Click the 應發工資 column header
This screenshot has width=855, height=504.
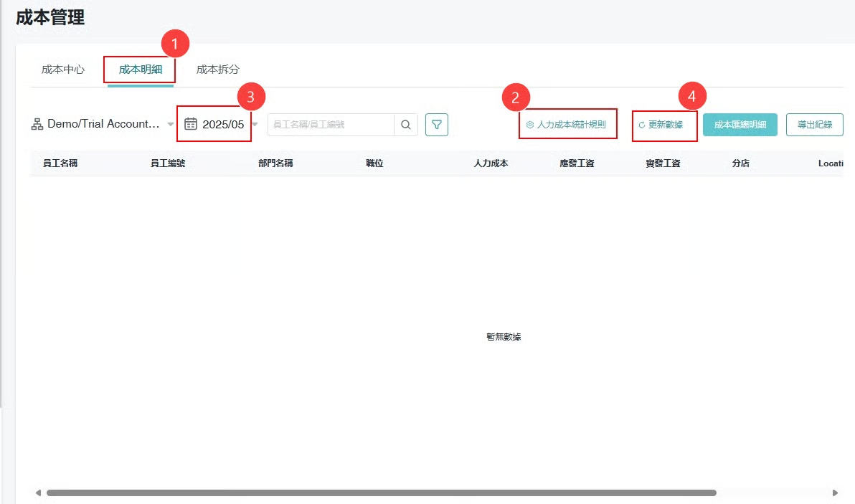[577, 163]
